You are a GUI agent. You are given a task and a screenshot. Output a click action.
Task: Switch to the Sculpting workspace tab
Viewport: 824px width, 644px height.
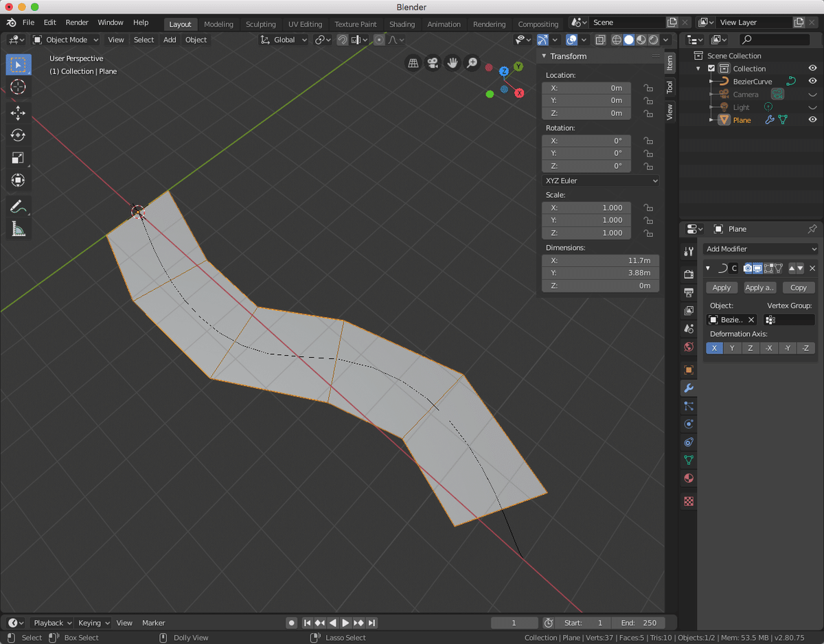pyautogui.click(x=261, y=24)
